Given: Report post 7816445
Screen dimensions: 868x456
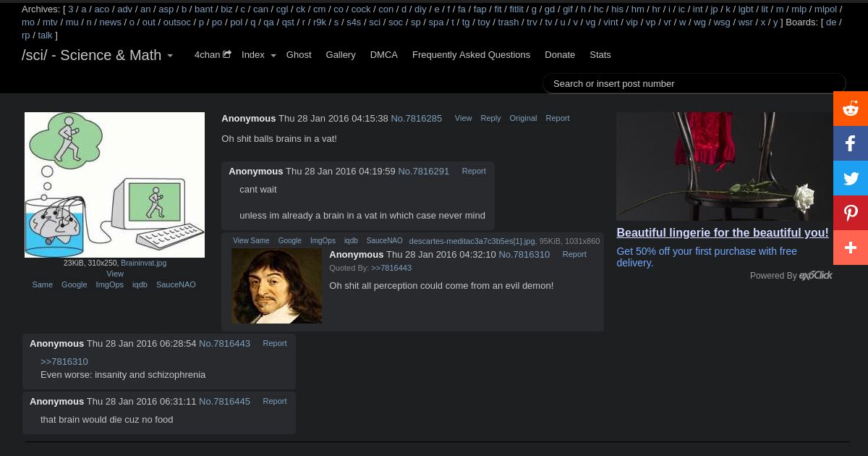Looking at the screenshot, I should tap(275, 401).
